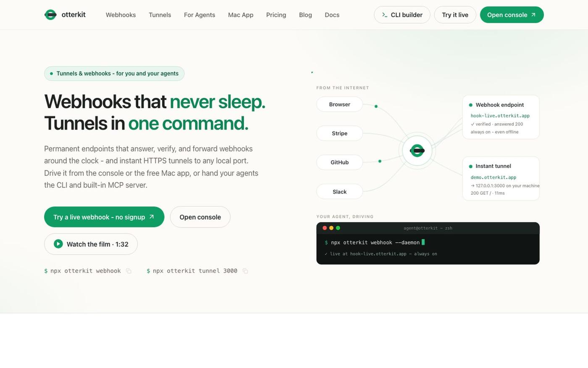Play the Watch the film video
The image size is (588, 368).
click(91, 244)
